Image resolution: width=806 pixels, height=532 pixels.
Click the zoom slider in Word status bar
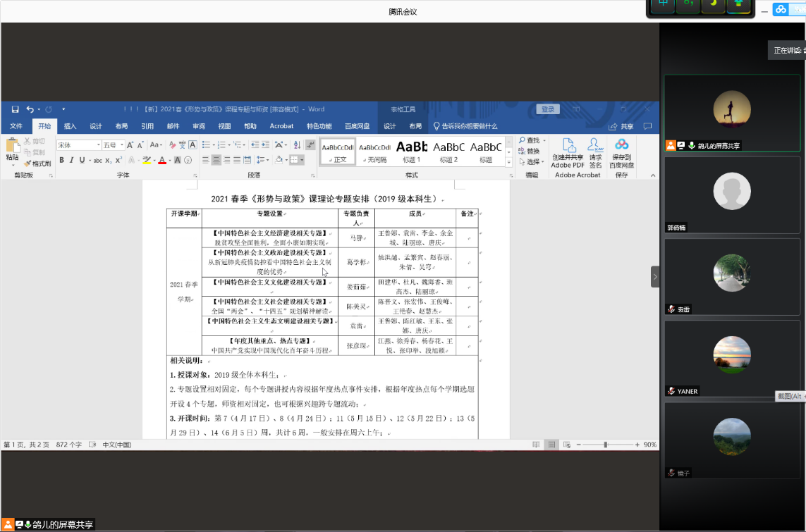pos(605,445)
